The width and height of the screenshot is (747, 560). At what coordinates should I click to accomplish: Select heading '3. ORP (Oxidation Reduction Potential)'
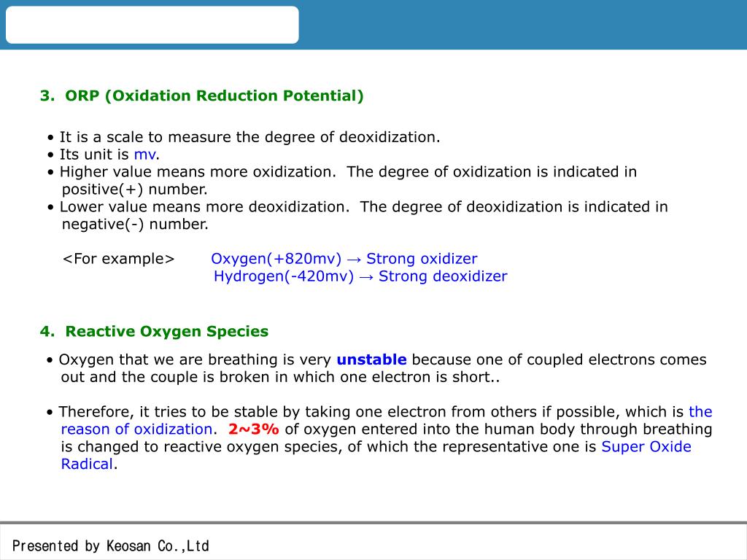pyautogui.click(x=202, y=96)
